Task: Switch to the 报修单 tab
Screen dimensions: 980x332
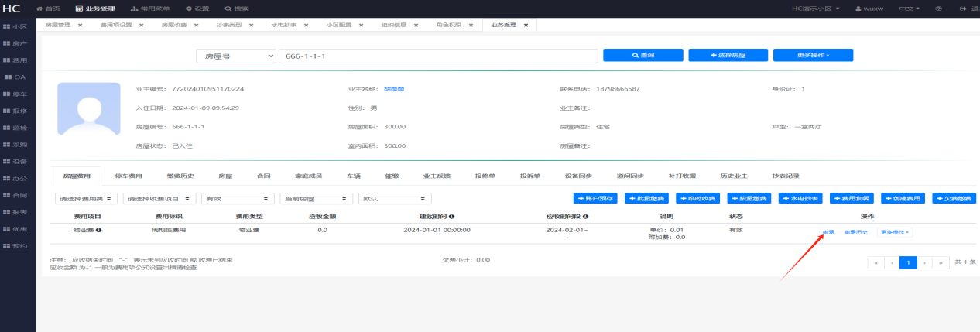Action: [486, 176]
